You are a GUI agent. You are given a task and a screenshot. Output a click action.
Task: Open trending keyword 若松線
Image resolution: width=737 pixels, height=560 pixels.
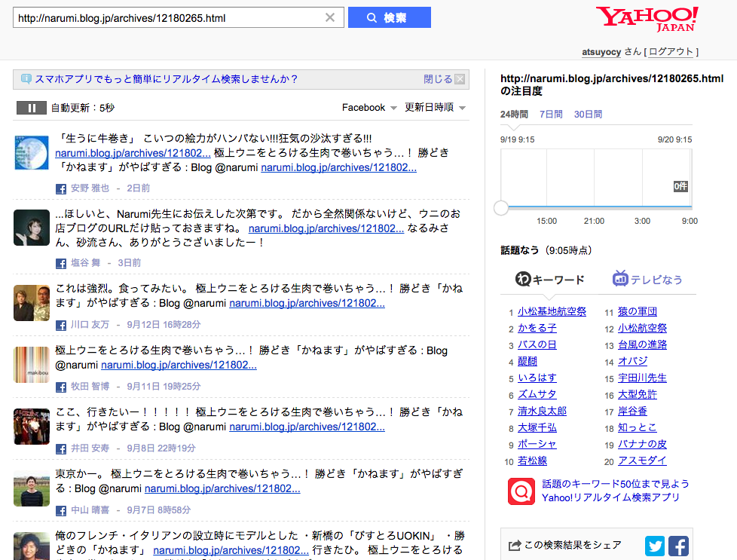click(532, 461)
